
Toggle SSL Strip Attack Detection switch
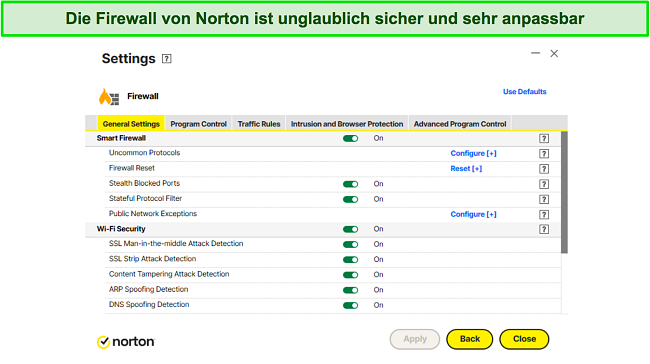[x=350, y=260]
